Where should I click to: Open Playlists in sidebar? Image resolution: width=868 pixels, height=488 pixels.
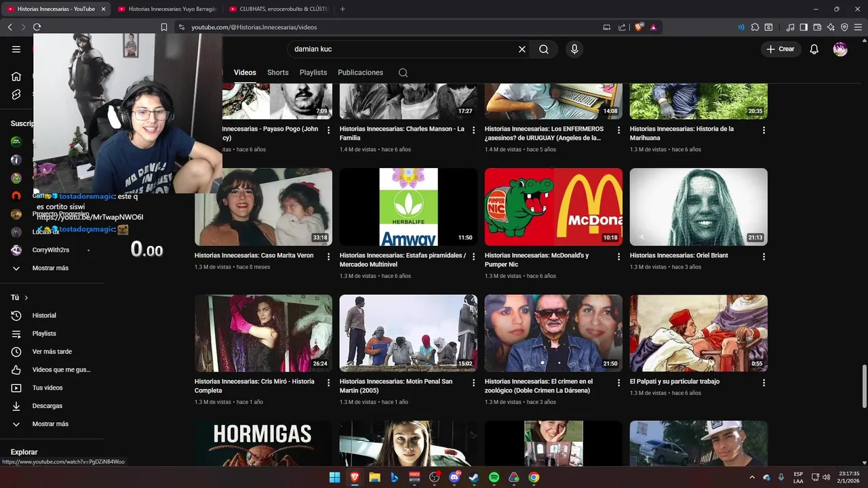[x=44, y=333]
